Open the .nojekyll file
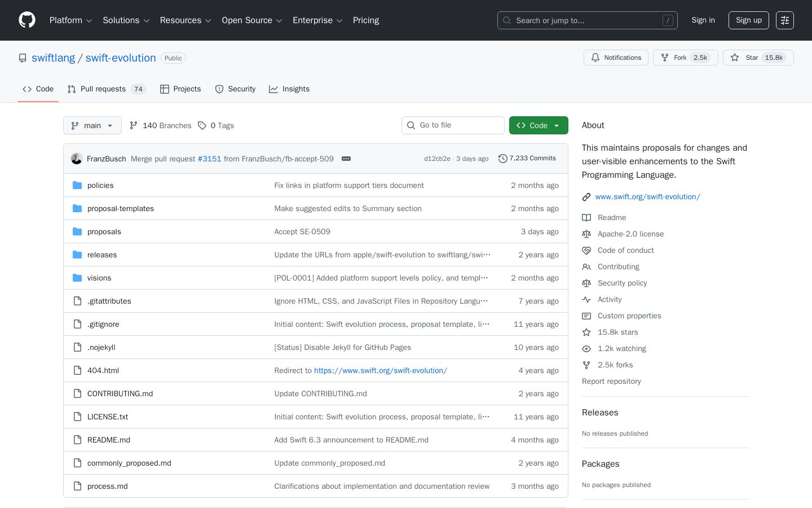 coord(101,347)
